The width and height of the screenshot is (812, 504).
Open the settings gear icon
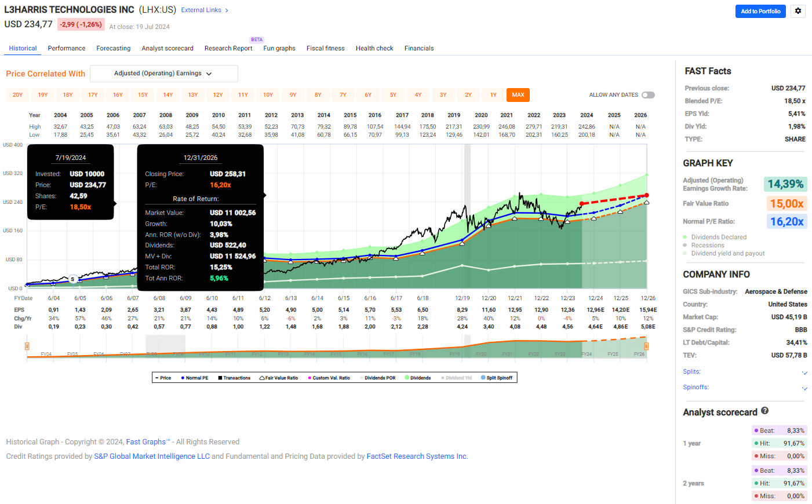(798, 11)
